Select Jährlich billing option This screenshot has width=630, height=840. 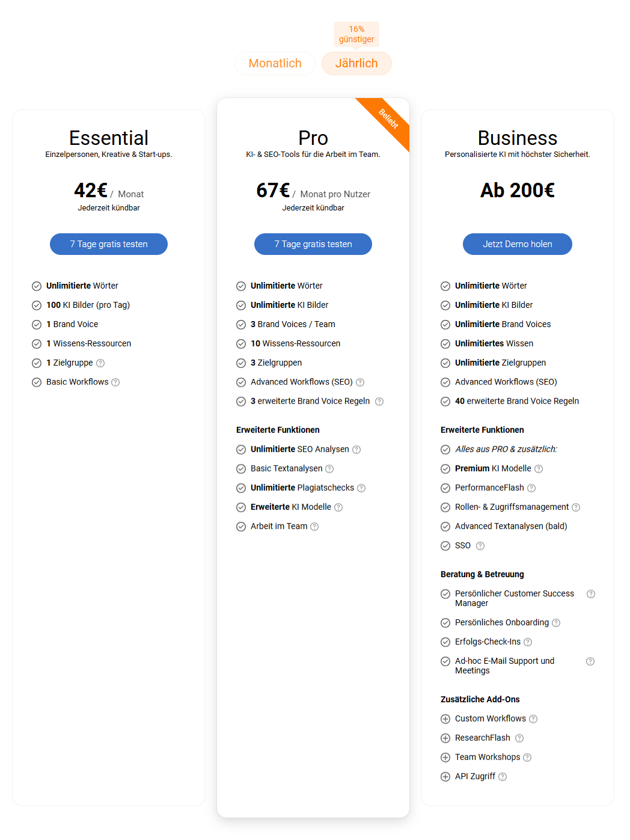coord(356,63)
